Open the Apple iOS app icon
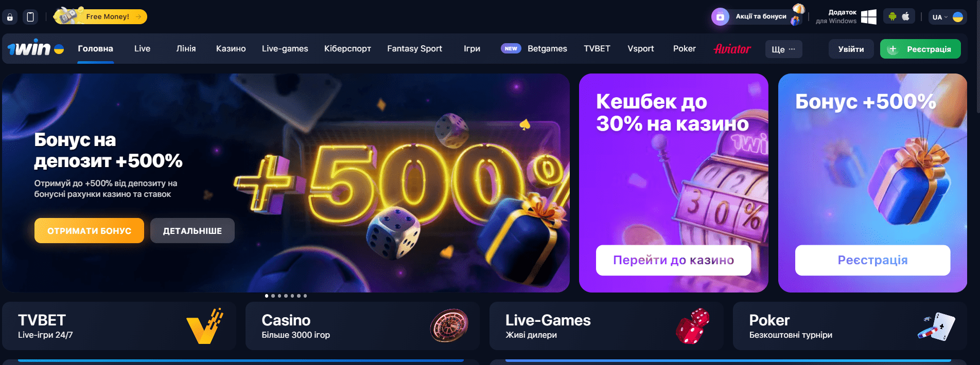The image size is (980, 365). (906, 16)
